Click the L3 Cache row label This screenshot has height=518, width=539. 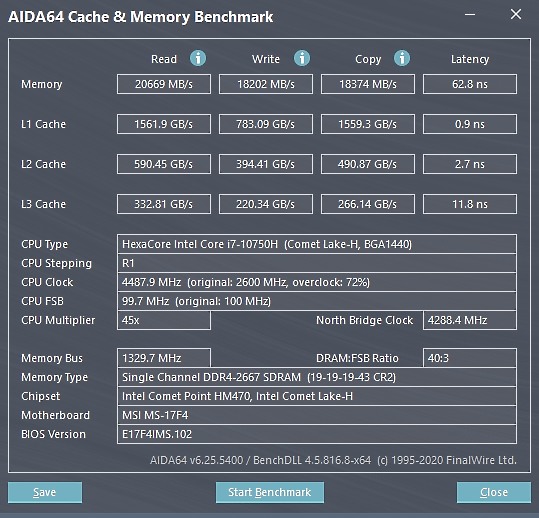pos(43,204)
